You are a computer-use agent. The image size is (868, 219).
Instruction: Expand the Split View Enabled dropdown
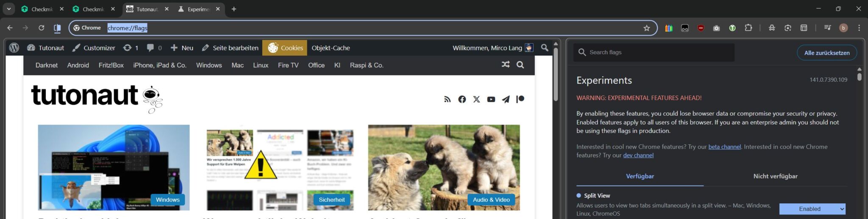coord(812,209)
